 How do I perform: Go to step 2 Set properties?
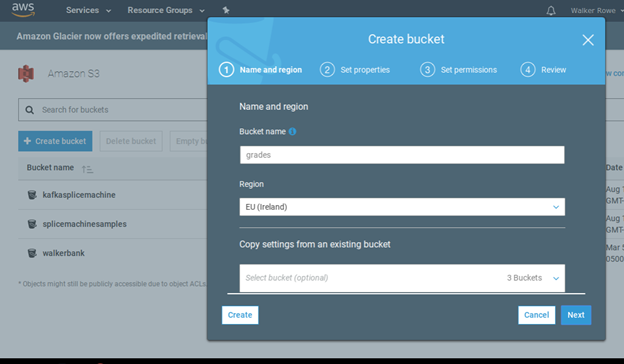click(x=355, y=70)
